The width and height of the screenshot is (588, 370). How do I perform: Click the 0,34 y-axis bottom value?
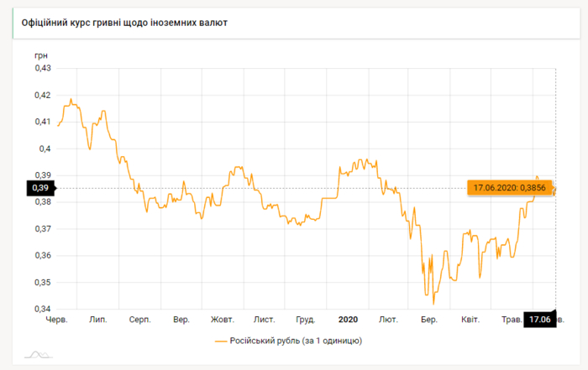pyautogui.click(x=42, y=309)
